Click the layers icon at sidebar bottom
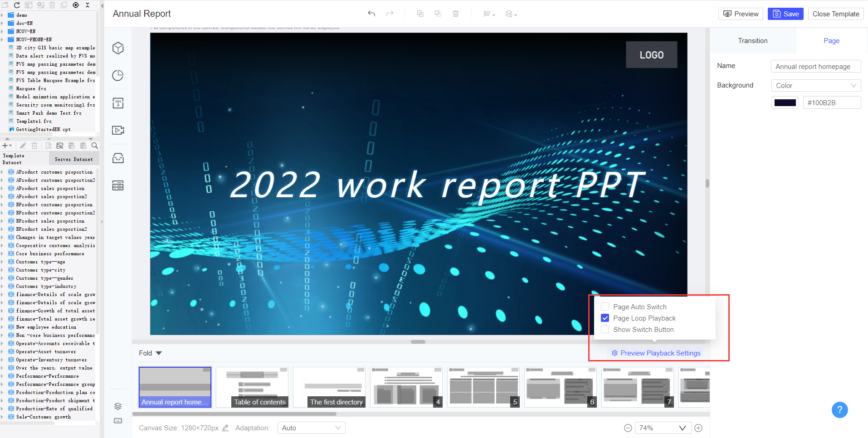Screen dimensions: 868x438 click(118, 407)
